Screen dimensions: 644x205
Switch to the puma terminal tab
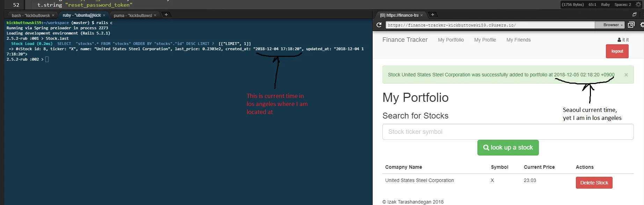133,15
